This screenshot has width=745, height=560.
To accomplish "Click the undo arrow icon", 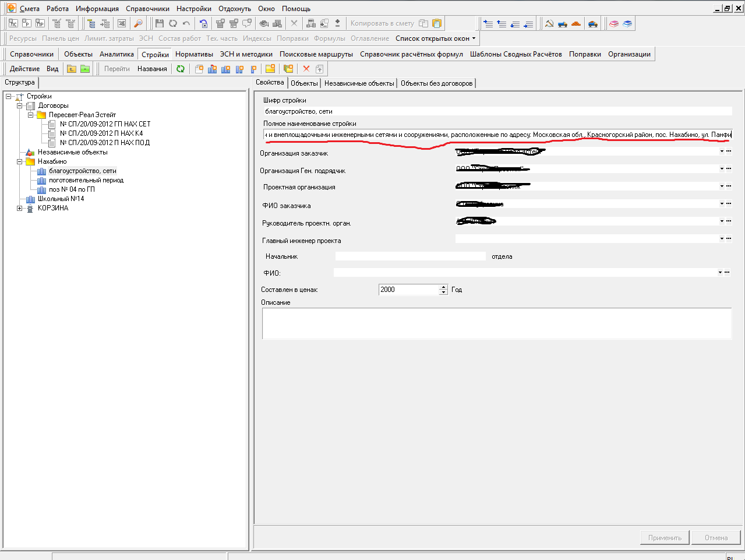I will click(x=186, y=23).
